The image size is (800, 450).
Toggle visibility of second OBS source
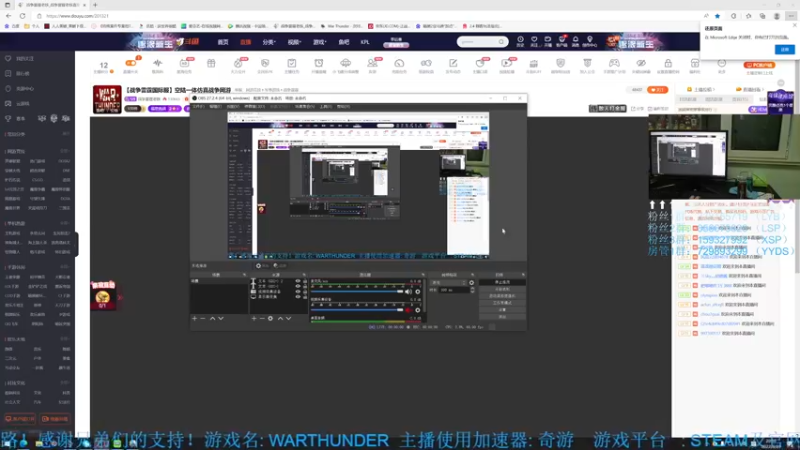click(298, 286)
